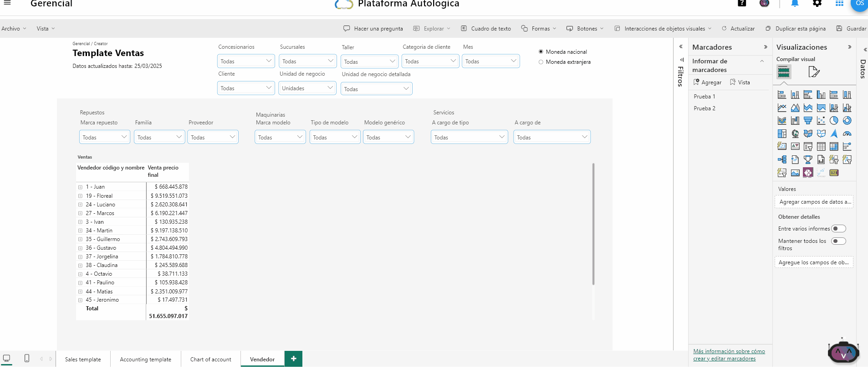Viewport: 868px width, 370px height.
Task: Switch to mobile layout view icon
Action: click(27, 359)
